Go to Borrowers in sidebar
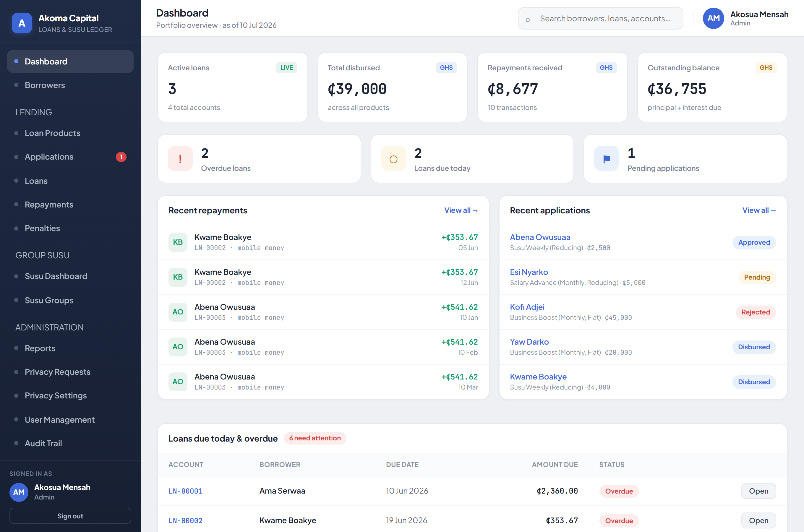Screen dimensions: 804x532 (70, 85)
